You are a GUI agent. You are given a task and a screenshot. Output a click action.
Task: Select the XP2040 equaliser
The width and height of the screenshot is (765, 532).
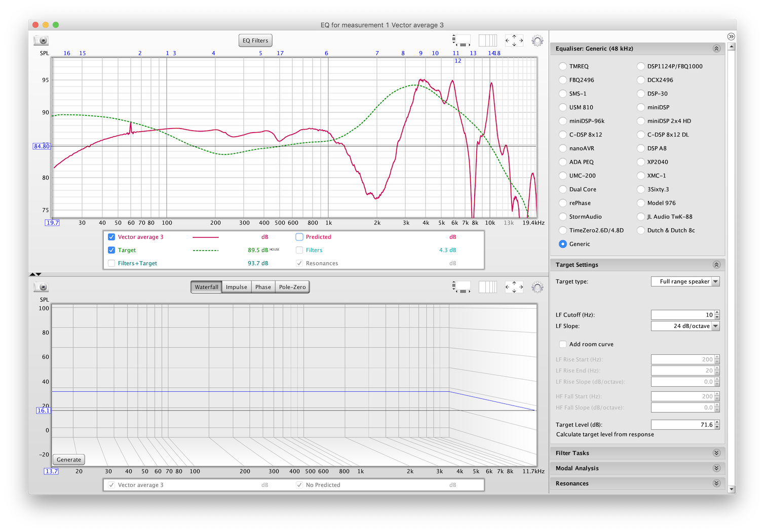pos(641,162)
